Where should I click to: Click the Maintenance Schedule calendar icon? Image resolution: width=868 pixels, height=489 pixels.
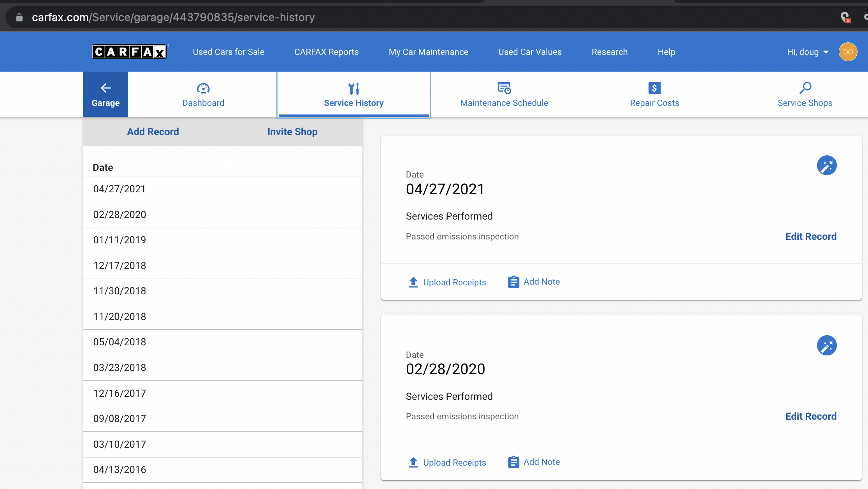coord(504,88)
